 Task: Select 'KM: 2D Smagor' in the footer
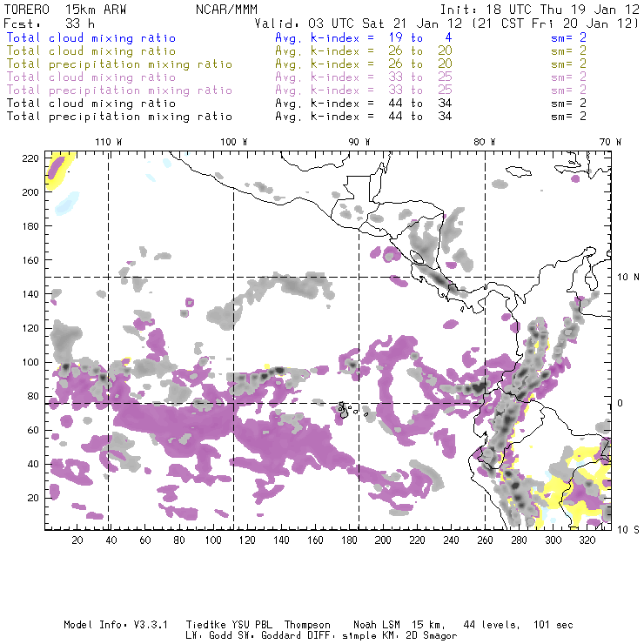click(419, 636)
